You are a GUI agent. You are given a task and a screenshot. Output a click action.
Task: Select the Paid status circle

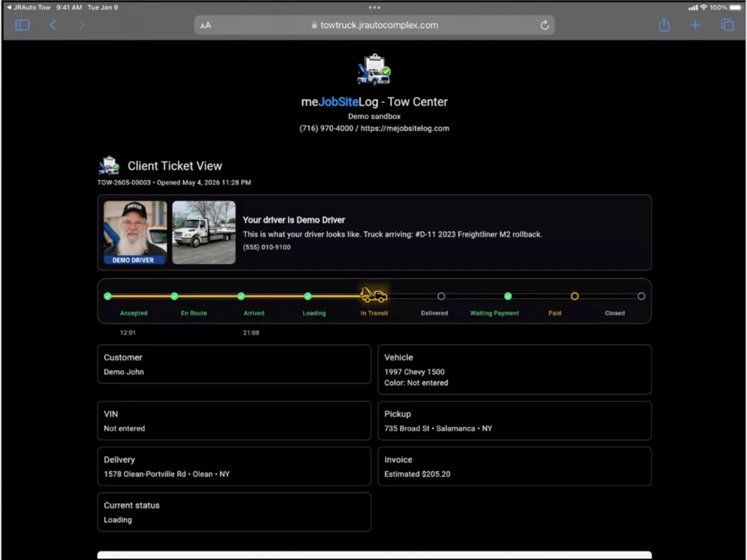click(x=575, y=296)
